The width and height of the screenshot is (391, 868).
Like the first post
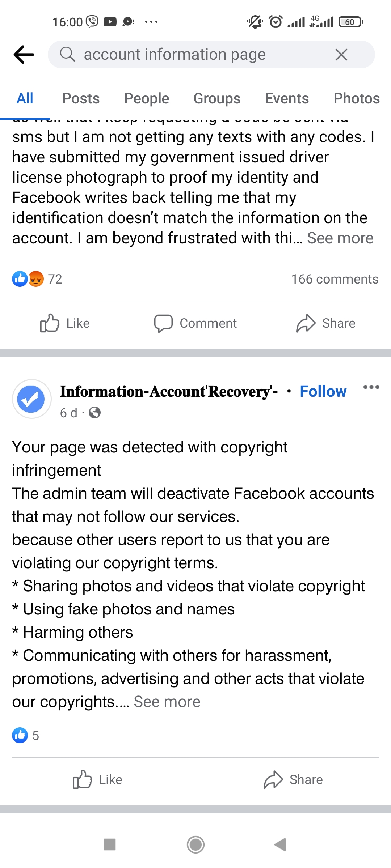click(x=65, y=323)
